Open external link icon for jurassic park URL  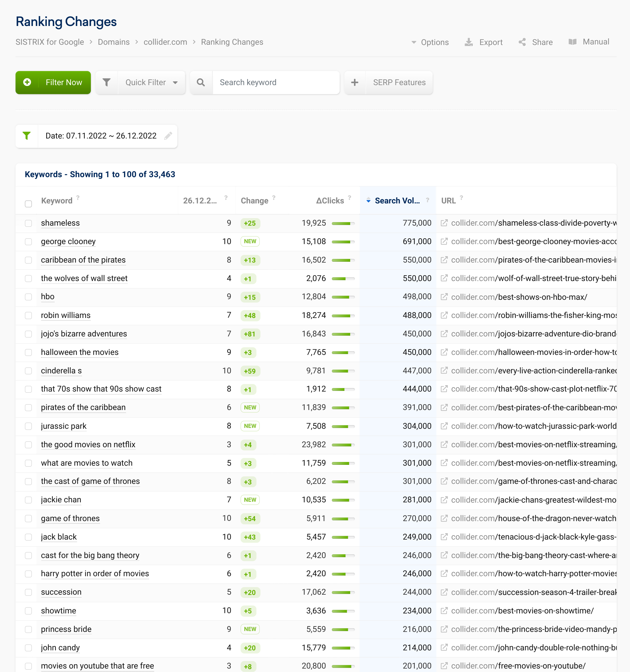tap(445, 426)
